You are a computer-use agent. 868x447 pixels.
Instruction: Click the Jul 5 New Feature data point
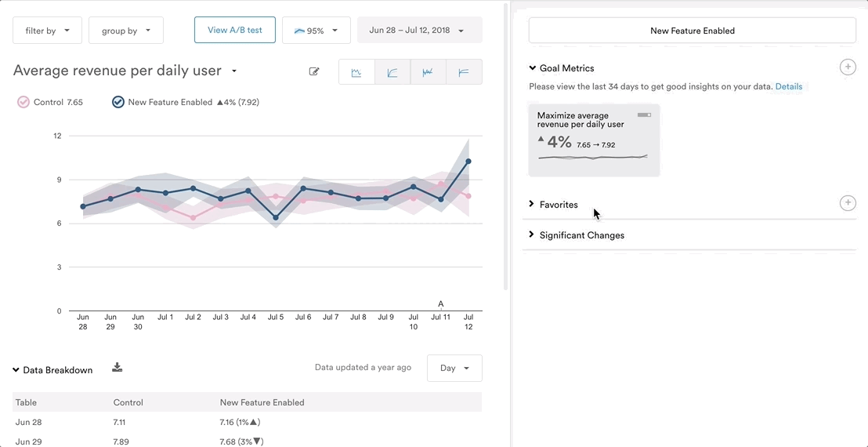click(276, 218)
